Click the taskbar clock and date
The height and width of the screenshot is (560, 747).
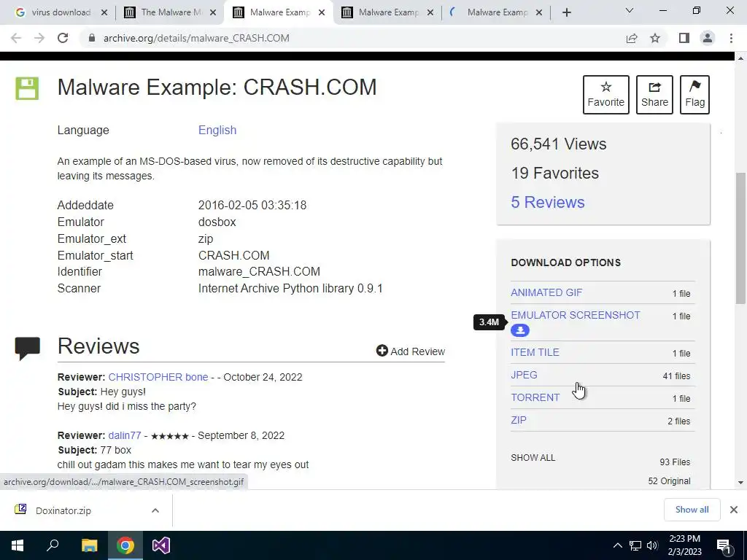pyautogui.click(x=684, y=545)
